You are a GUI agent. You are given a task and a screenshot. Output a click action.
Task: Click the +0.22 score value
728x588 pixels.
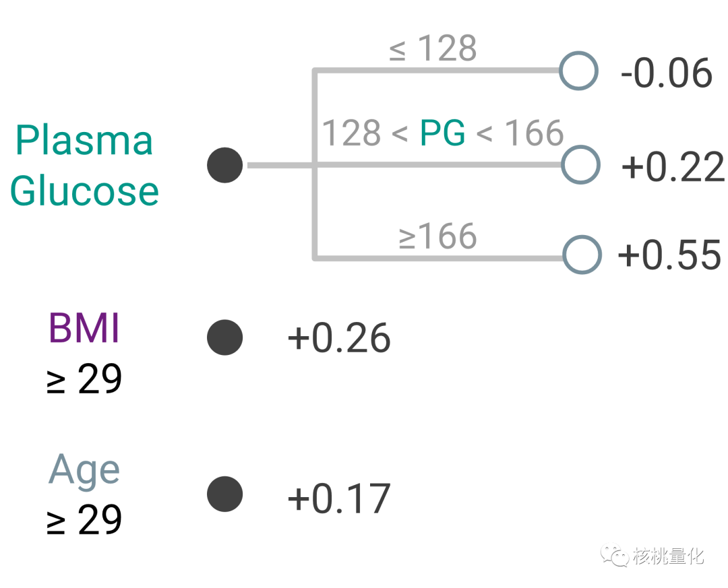[x=672, y=166]
